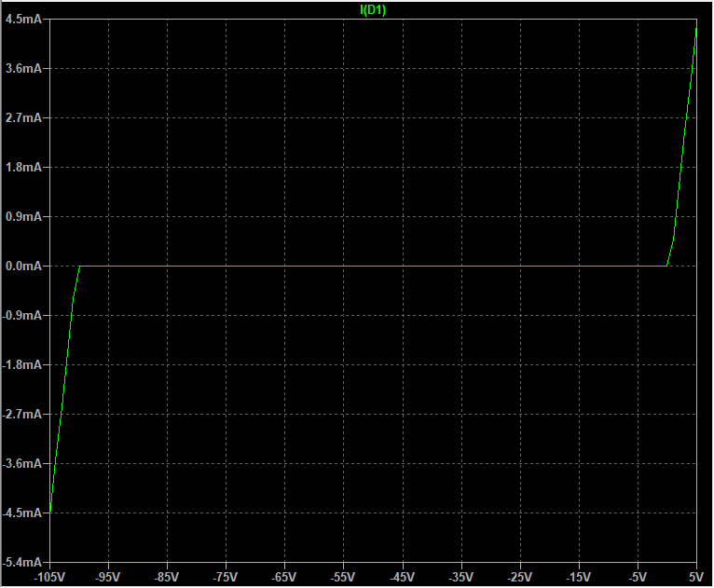Click the -5V x-axis label
The image size is (714, 588).
[x=638, y=577]
